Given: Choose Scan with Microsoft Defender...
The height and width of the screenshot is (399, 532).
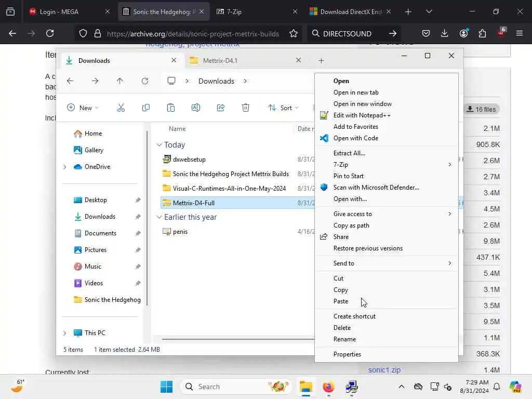Looking at the screenshot, I should pyautogui.click(x=387, y=187).
